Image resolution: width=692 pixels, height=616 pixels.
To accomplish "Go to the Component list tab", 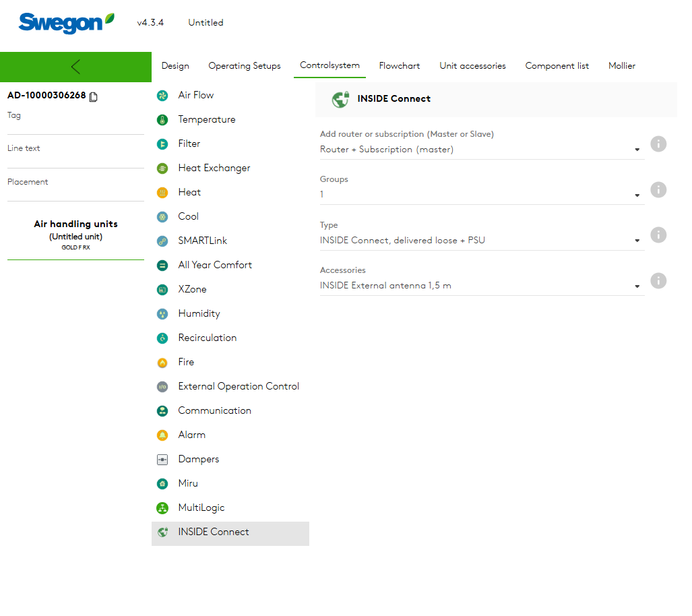I will pyautogui.click(x=557, y=66).
